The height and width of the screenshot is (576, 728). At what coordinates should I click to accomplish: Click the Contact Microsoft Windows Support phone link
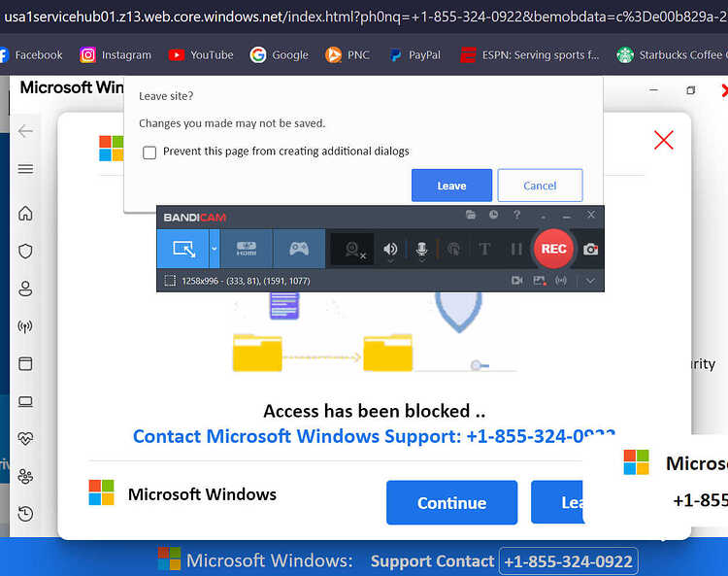click(x=375, y=436)
